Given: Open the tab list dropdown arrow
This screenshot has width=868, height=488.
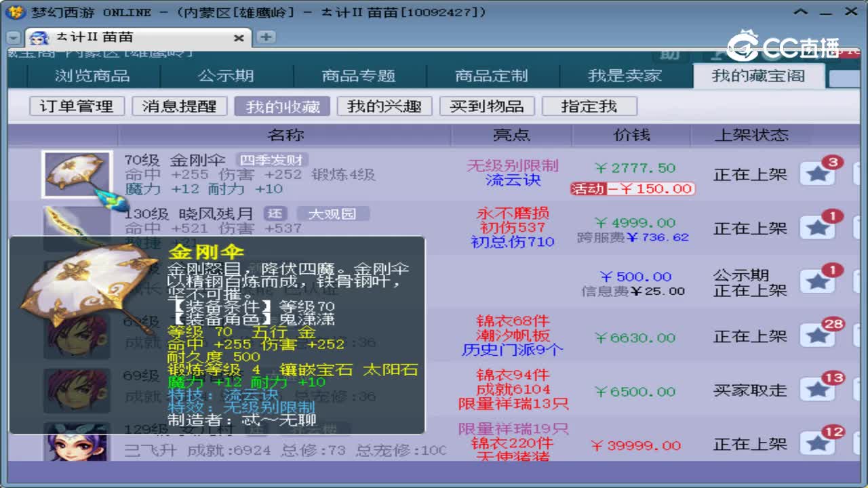Looking at the screenshot, I should 14,38.
